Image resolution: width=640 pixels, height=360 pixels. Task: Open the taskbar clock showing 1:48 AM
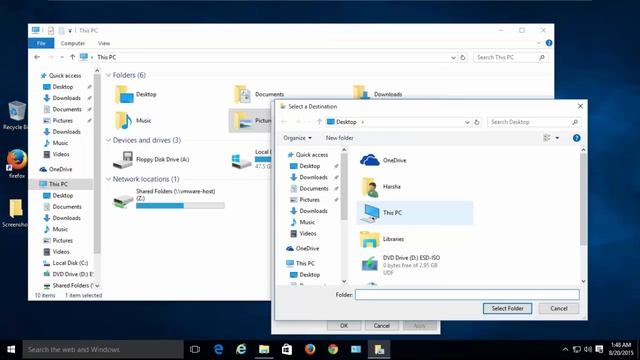(621, 349)
